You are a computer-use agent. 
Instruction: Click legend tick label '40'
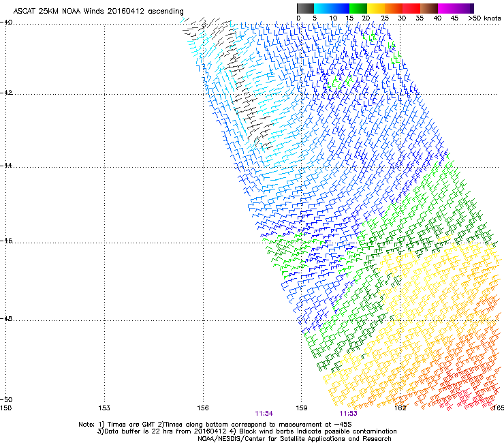438,18
